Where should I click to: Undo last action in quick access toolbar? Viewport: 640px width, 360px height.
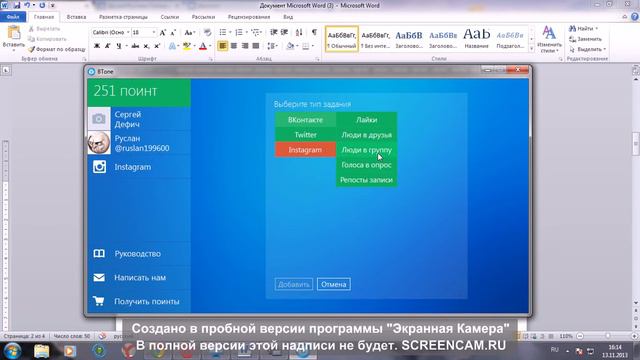point(27,5)
